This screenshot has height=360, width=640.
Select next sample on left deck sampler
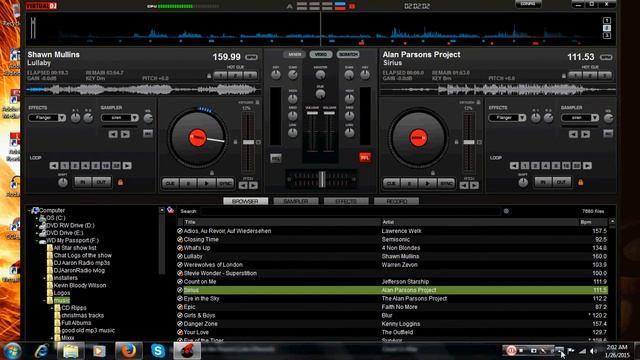125,134
